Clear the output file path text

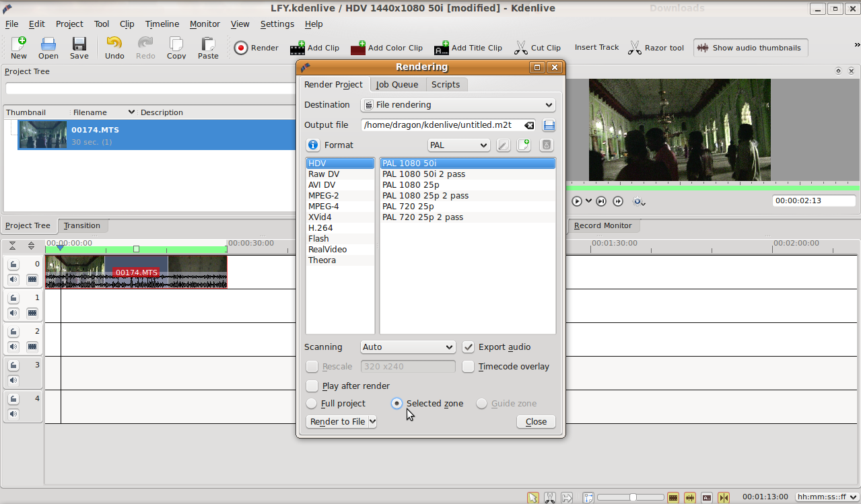(530, 125)
